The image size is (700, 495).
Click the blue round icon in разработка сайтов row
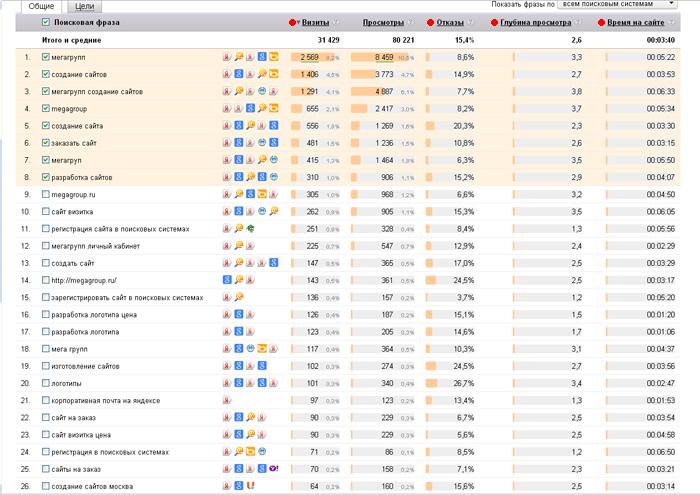274,177
